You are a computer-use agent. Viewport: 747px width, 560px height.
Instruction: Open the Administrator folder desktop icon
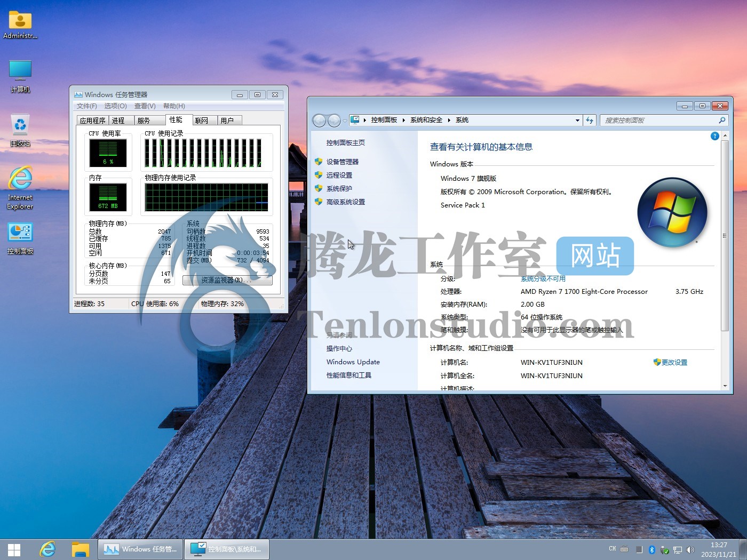point(20,25)
